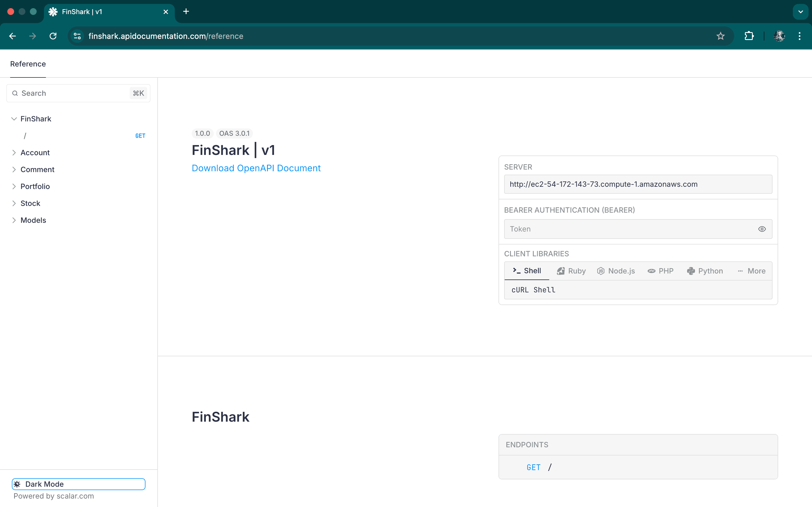Bookmark this page with the star icon
The height and width of the screenshot is (507, 812).
(720, 36)
